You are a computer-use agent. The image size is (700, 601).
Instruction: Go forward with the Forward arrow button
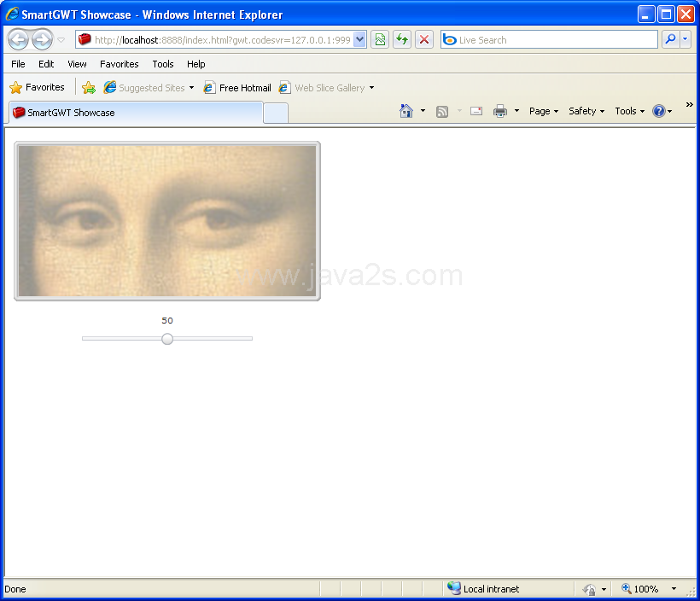[x=43, y=40]
